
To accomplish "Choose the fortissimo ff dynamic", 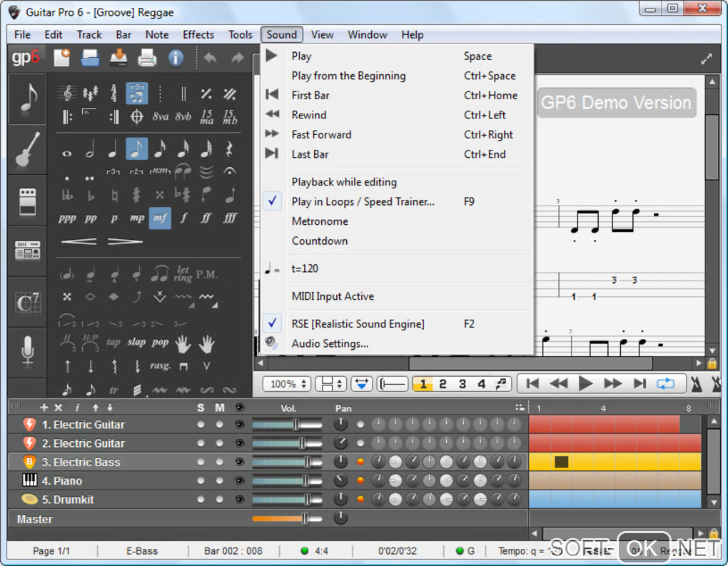I will click(x=206, y=218).
